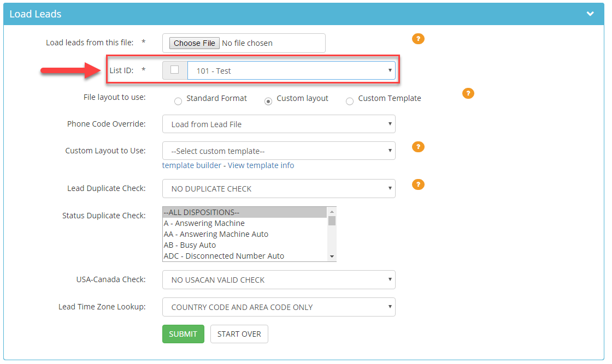
Task: Collapse the Load Leads panel chevron
Action: click(590, 14)
